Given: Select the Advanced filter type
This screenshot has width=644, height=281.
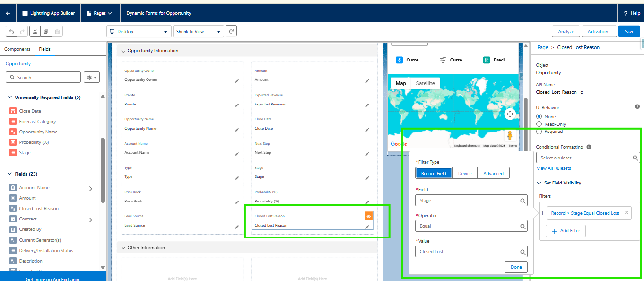Looking at the screenshot, I should (x=493, y=173).
